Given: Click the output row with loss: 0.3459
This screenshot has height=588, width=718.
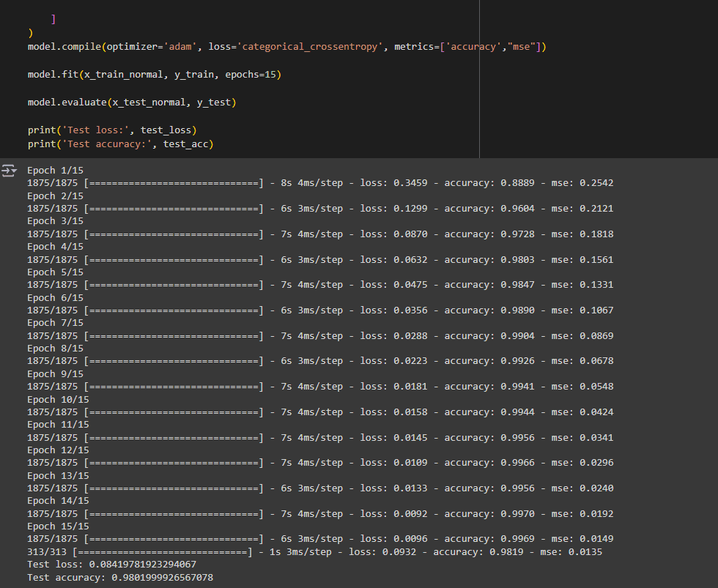Looking at the screenshot, I should tap(320, 183).
